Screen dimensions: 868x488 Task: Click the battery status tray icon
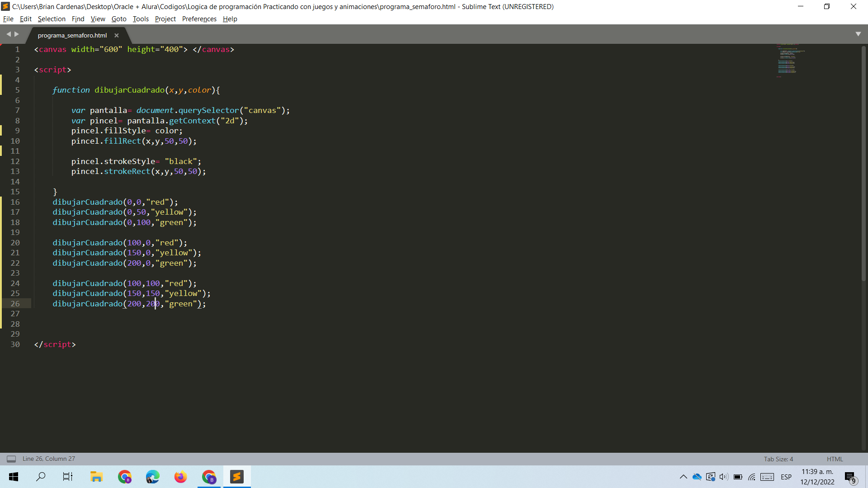coord(738,477)
